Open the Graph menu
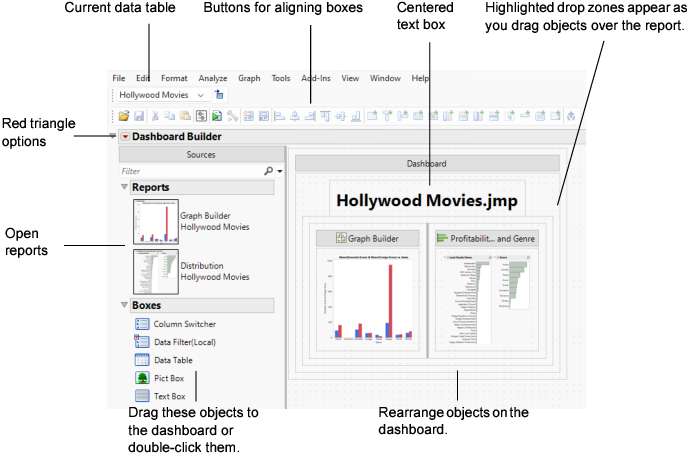Viewport: 693px width, 463px height. [249, 78]
